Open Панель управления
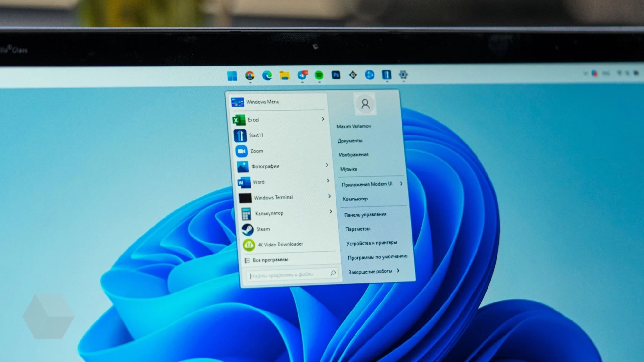 coord(365,214)
